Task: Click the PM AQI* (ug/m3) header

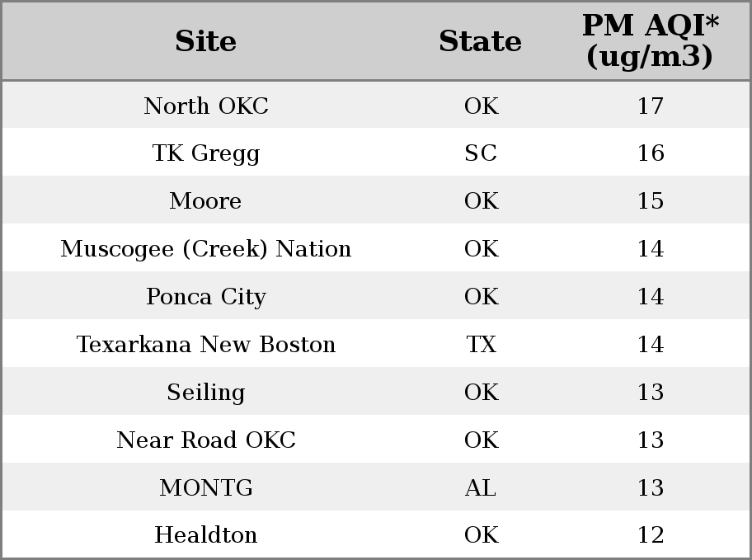Action: [650, 40]
